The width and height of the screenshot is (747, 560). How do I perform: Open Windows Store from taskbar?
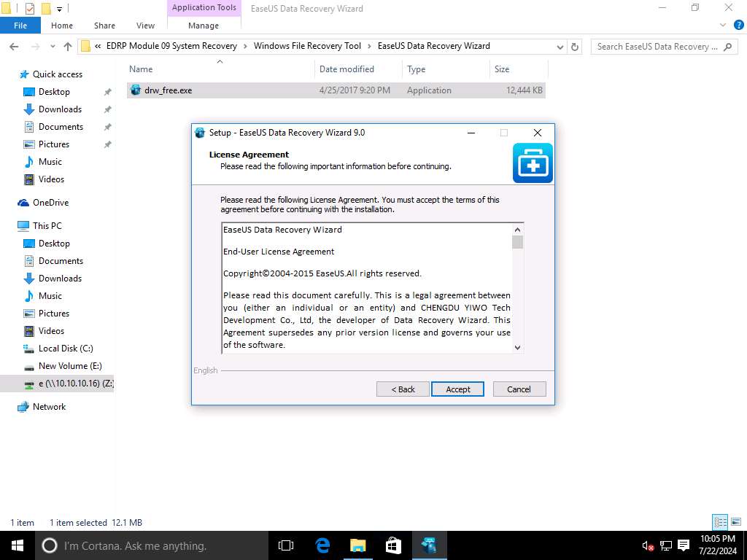click(393, 545)
